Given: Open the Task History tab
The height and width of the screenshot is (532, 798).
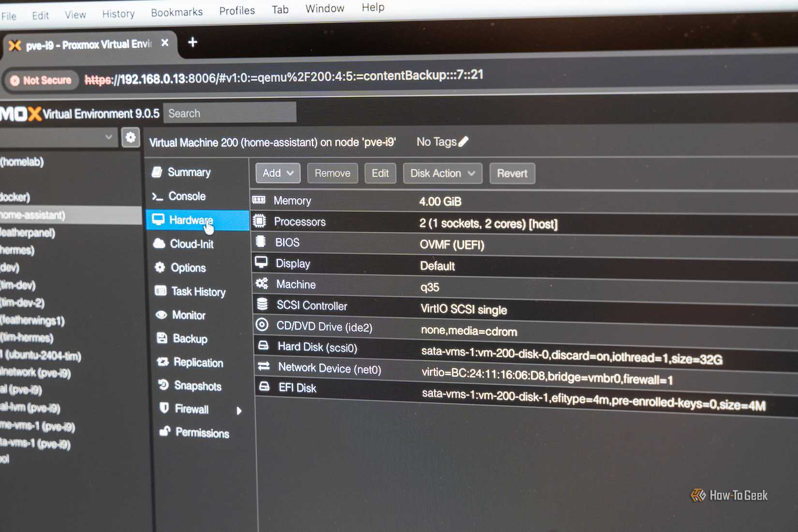Looking at the screenshot, I should (198, 292).
